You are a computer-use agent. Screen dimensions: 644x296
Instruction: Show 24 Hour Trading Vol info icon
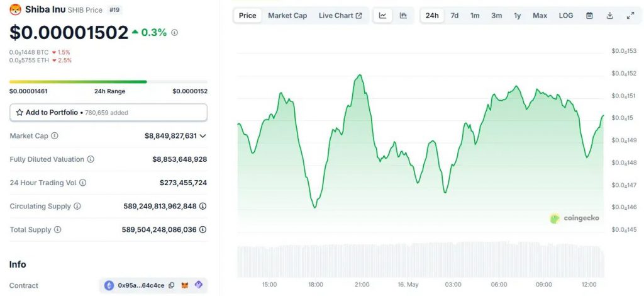(x=82, y=183)
